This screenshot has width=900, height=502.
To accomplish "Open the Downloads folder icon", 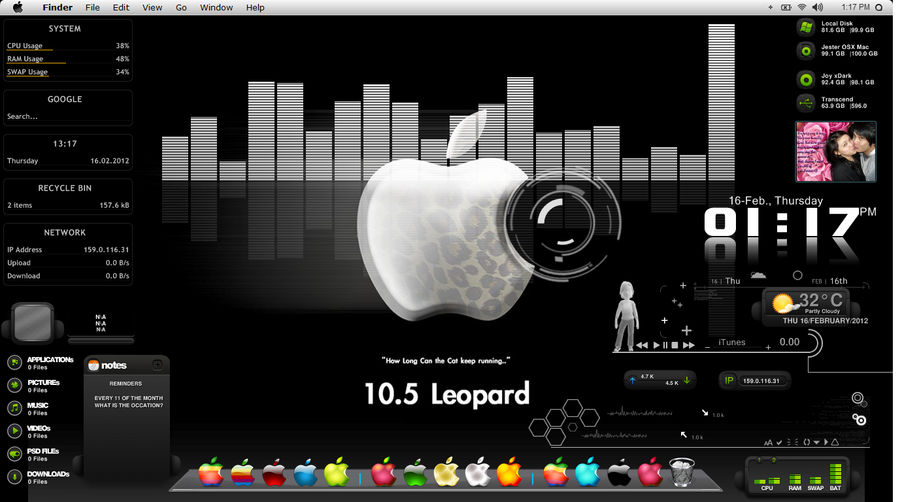I will [14, 477].
